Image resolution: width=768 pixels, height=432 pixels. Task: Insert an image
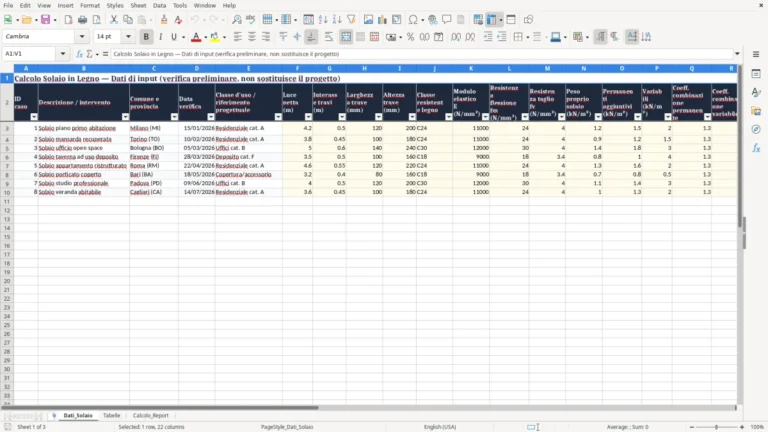(x=368, y=20)
